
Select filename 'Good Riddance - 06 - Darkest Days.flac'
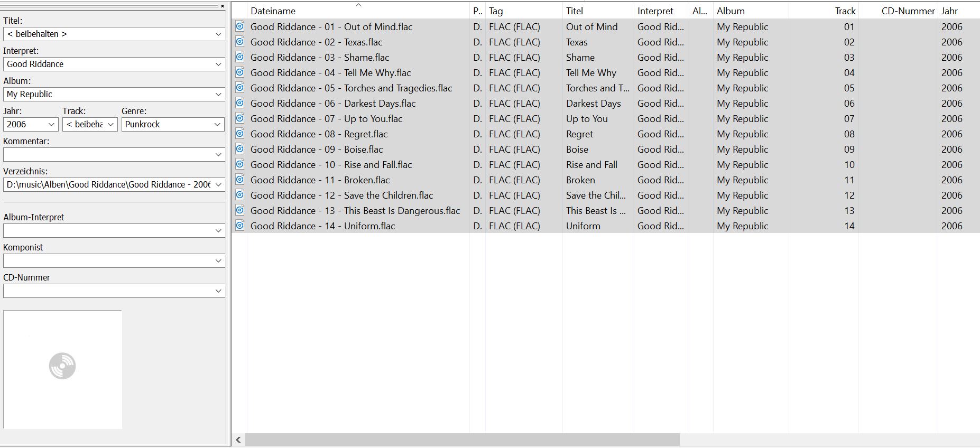pos(333,103)
